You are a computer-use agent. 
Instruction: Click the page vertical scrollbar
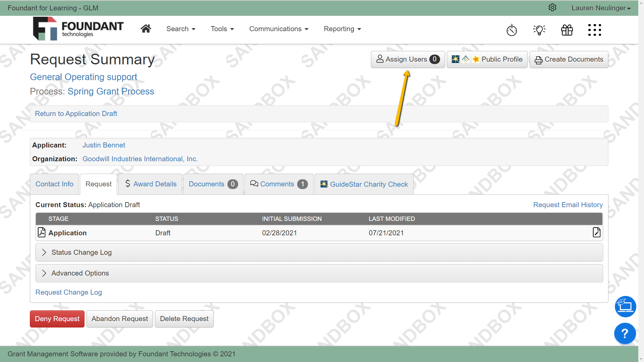tap(641, 181)
